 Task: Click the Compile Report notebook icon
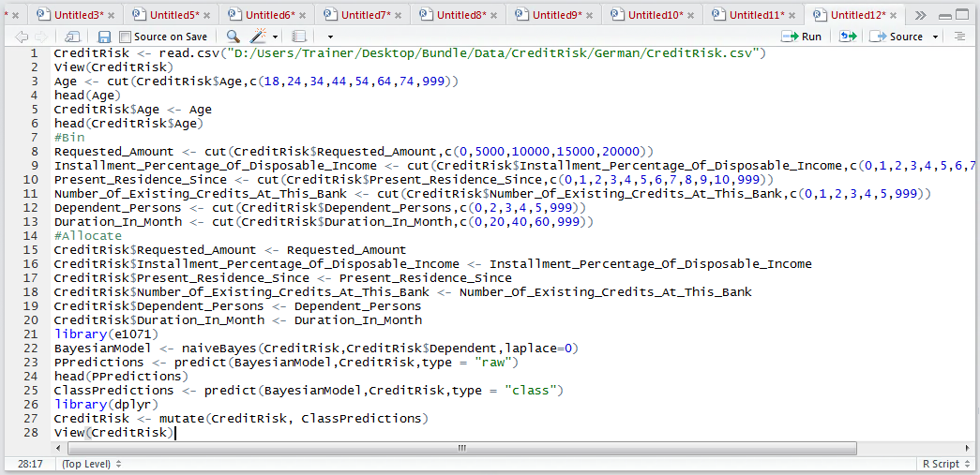pyautogui.click(x=300, y=37)
